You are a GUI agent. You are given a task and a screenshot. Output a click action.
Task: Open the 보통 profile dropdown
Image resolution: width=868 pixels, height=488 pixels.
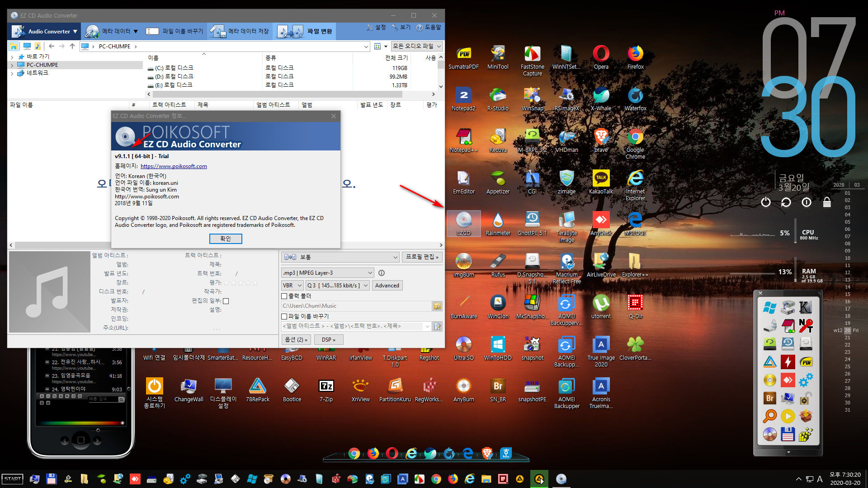tap(340, 257)
